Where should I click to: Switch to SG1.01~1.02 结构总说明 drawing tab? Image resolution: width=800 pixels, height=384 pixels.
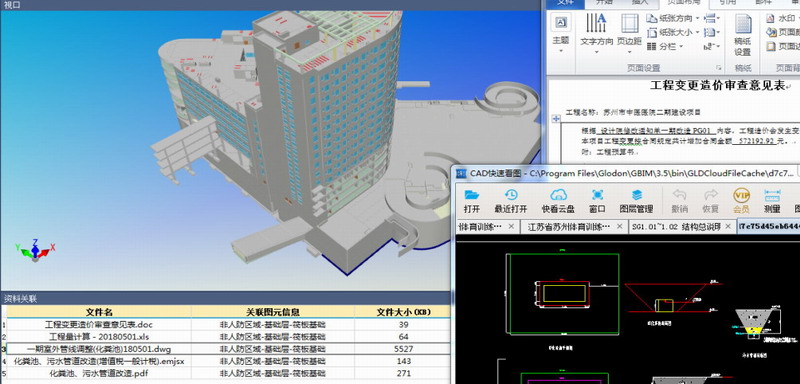(676, 226)
